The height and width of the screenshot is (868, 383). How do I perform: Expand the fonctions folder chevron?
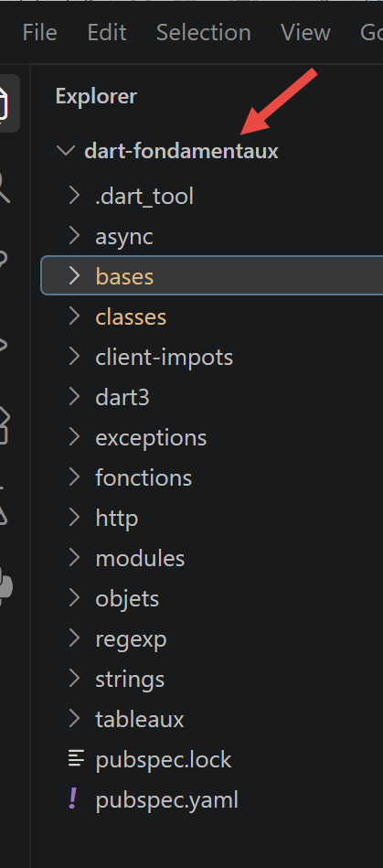pyautogui.click(x=74, y=477)
